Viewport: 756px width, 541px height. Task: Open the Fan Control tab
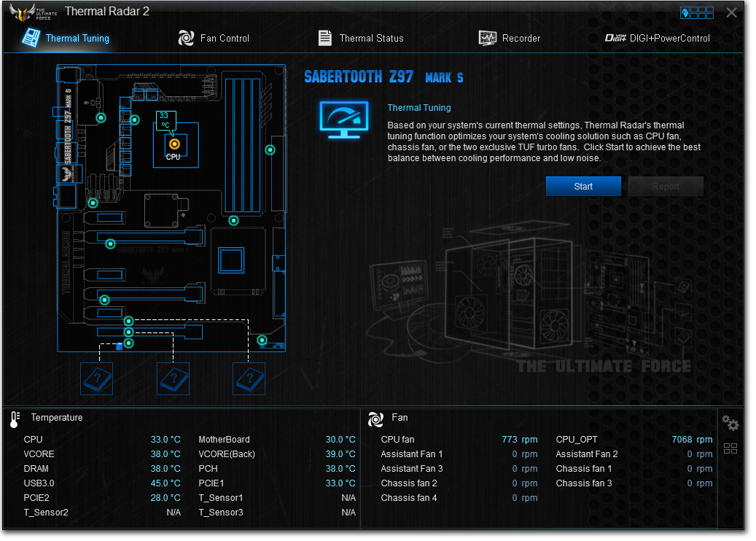click(x=214, y=38)
